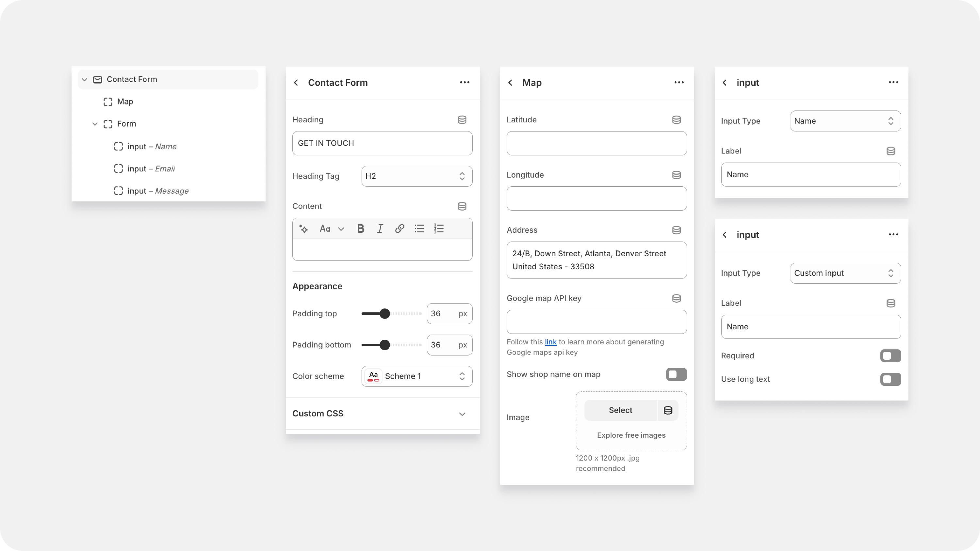Collapse Form tree node chevron
The image size is (980, 551).
(x=95, y=124)
